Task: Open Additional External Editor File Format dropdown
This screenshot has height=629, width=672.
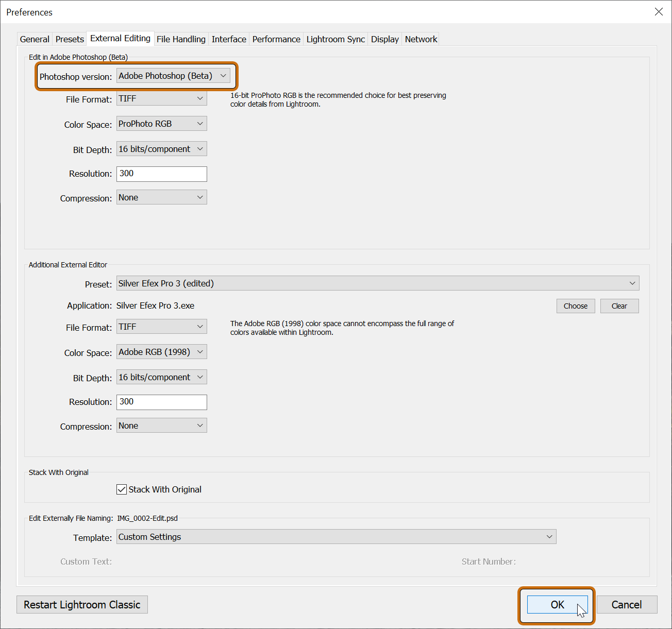Action: coord(162,327)
